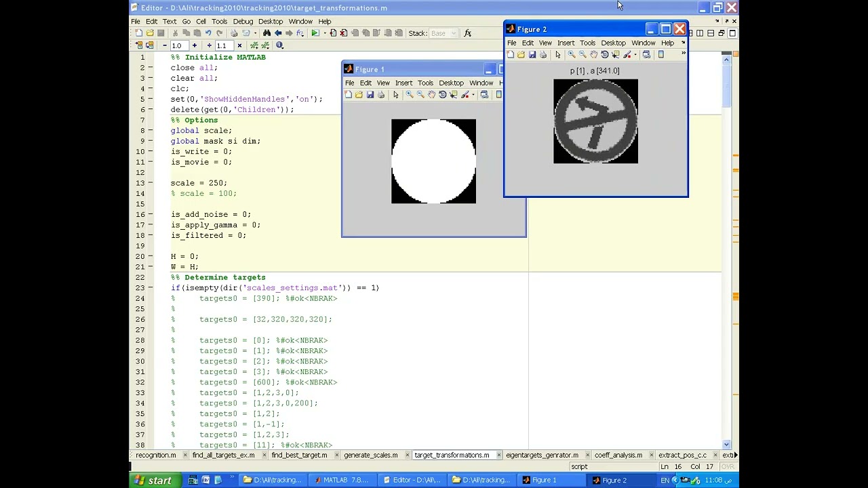Open Find text binoculars tool in Editor
The height and width of the screenshot is (488, 868).
[267, 33]
